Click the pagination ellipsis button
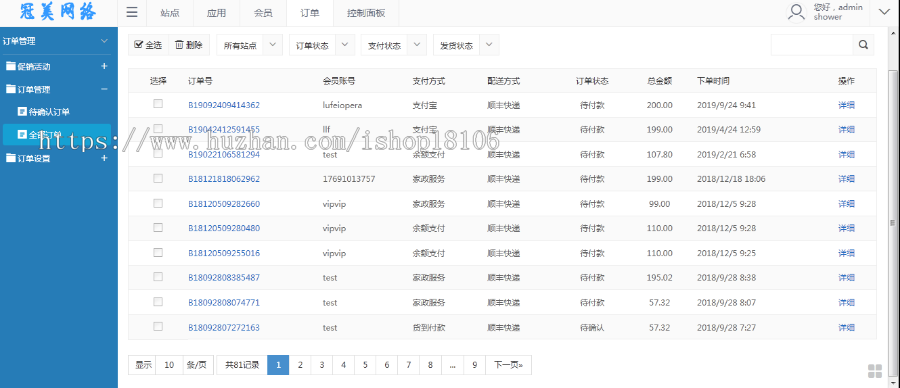 (x=452, y=364)
